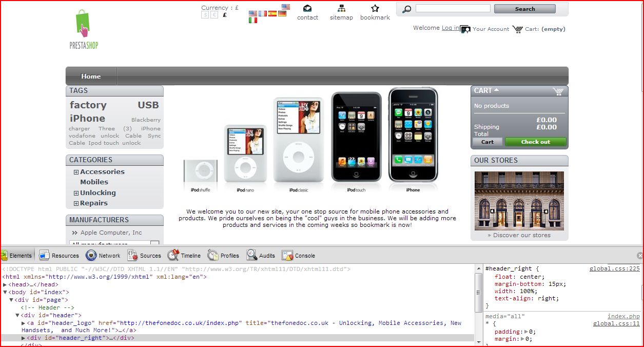Open the contact envelope icon

(x=307, y=8)
